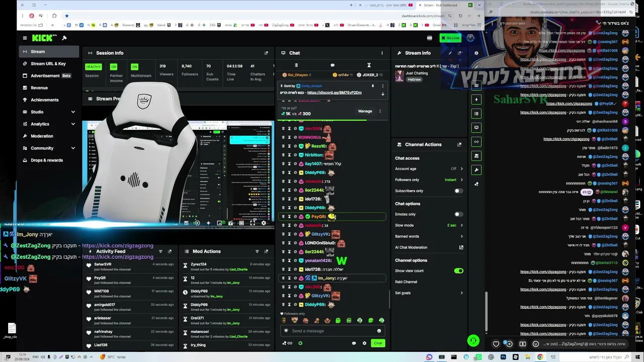644x362 pixels.
Task: Click the stream preview thumbnail
Action: pyautogui.click(x=179, y=174)
